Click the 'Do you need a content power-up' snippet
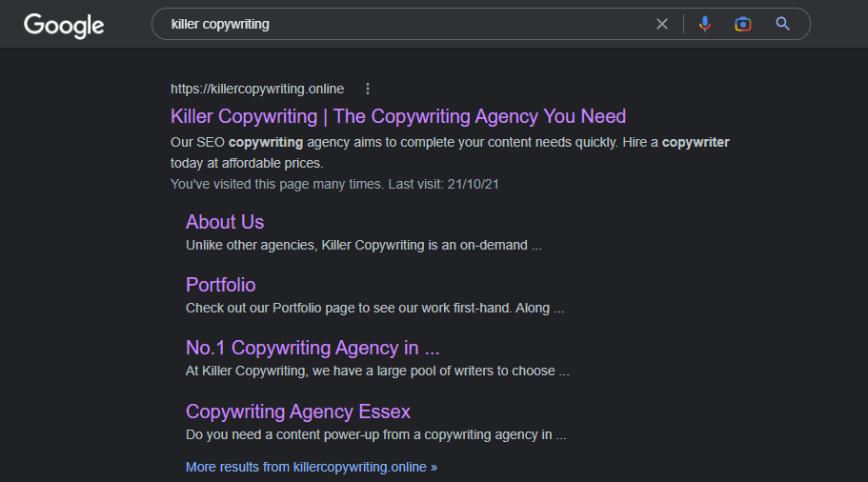Screen dimensions: 868x482 tap(375, 435)
